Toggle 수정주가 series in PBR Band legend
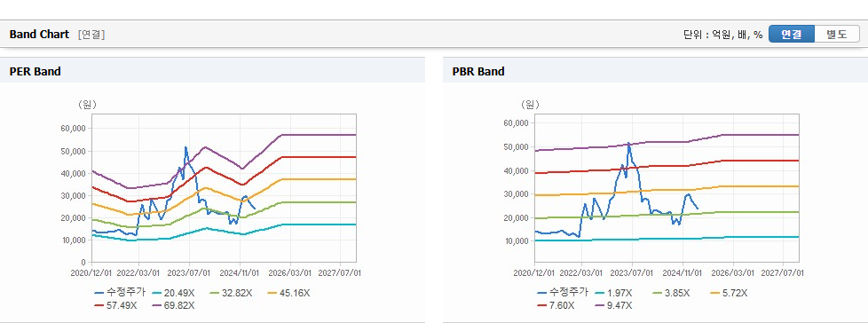The width and height of the screenshot is (868, 323). 563,293
